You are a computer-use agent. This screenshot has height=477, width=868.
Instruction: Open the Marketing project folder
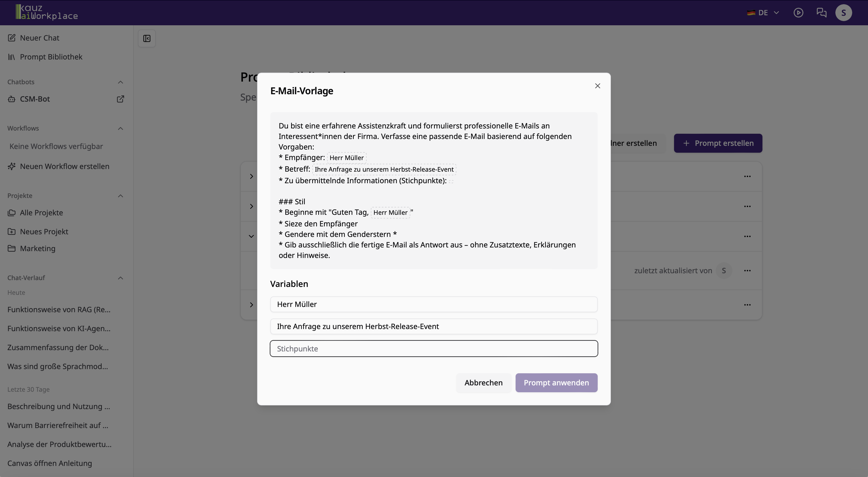(37, 249)
